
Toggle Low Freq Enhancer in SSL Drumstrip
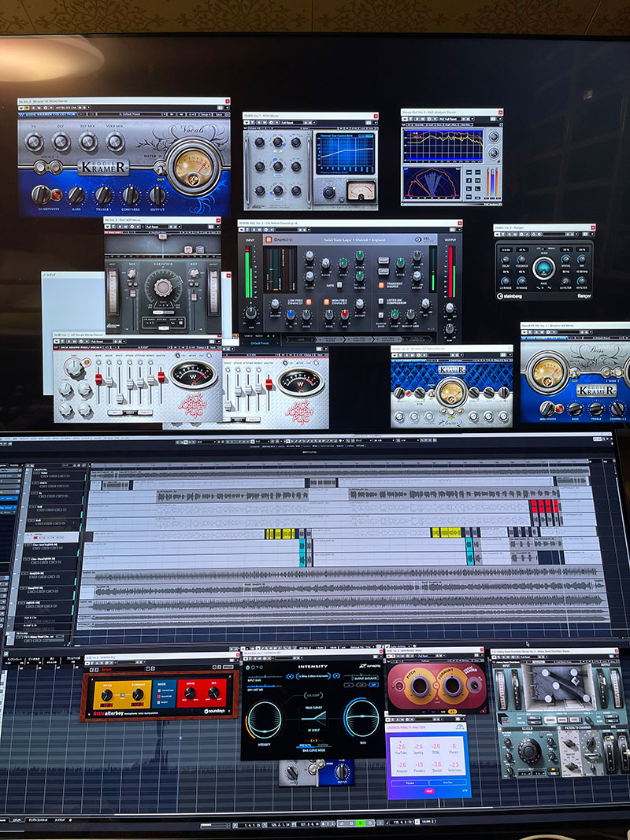pyautogui.click(x=309, y=302)
